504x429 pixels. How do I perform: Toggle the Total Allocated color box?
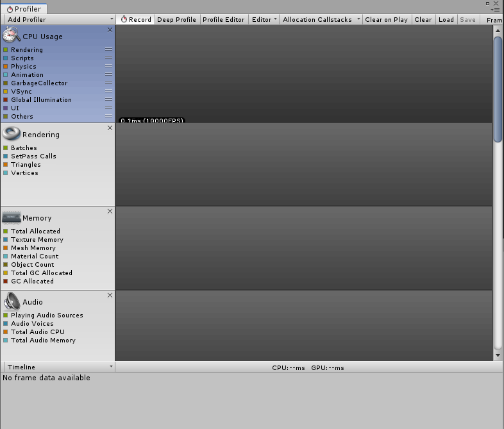(x=6, y=231)
